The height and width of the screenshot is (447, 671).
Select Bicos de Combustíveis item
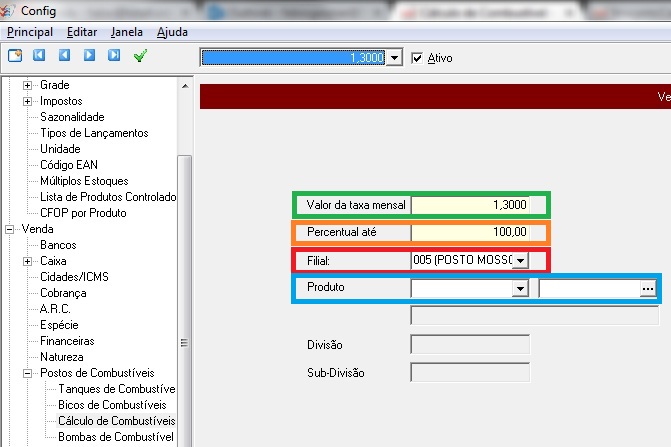point(112,405)
